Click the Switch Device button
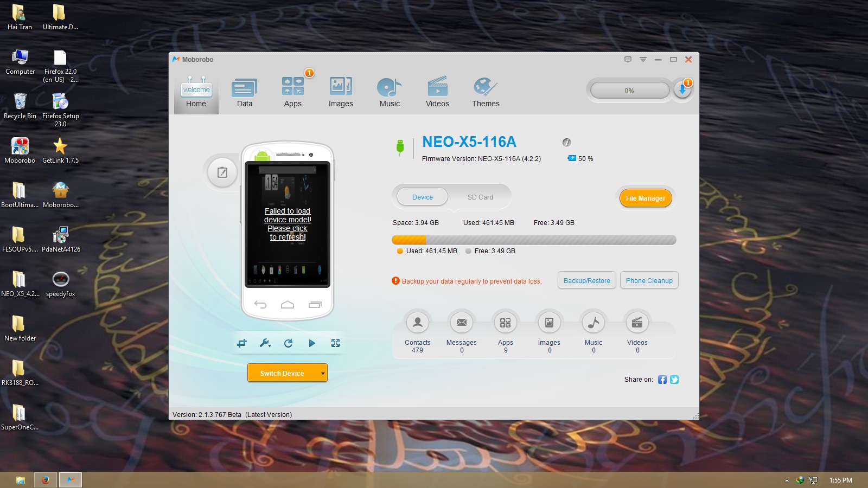This screenshot has height=488, width=868. tap(282, 373)
